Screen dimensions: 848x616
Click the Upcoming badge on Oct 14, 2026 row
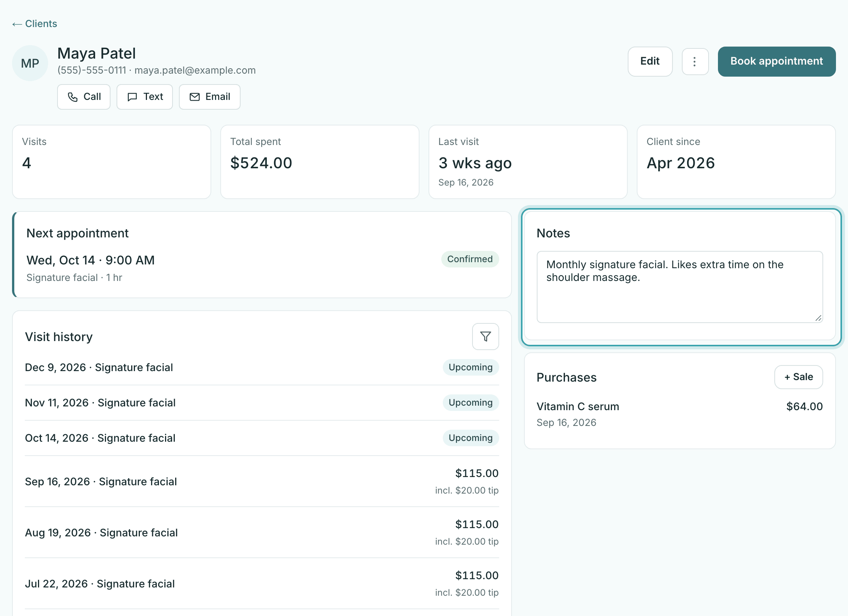click(x=471, y=438)
